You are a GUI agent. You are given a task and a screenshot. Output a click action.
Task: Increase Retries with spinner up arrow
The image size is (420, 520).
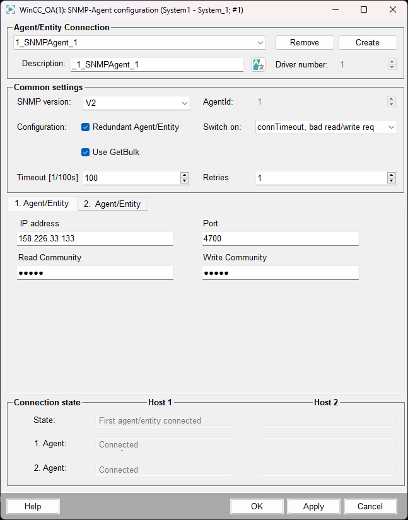coord(392,175)
